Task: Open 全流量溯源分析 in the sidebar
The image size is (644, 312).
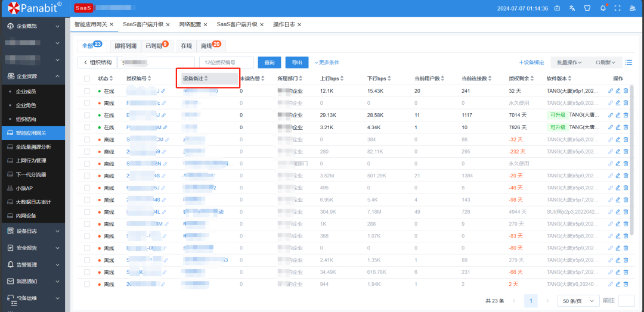Action: pos(32,146)
